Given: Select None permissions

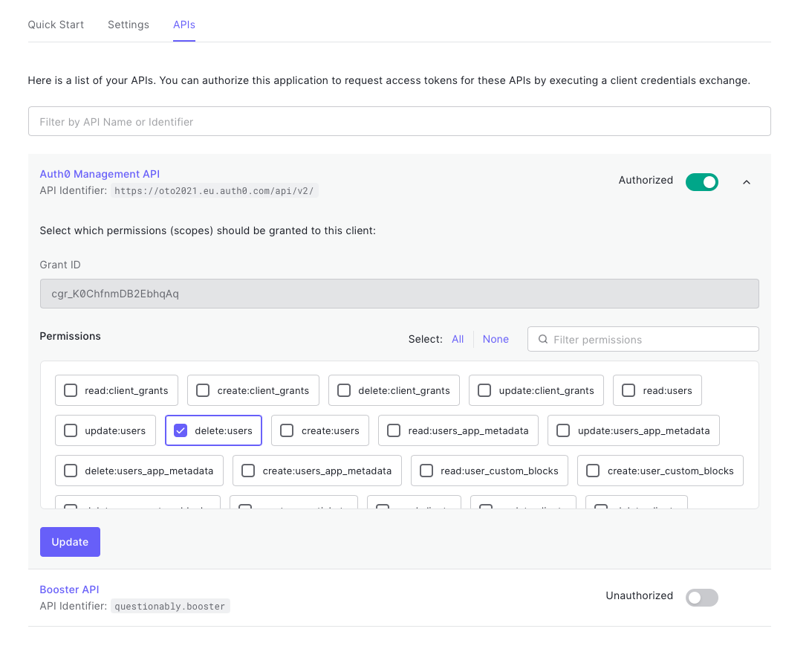Looking at the screenshot, I should coord(496,339).
